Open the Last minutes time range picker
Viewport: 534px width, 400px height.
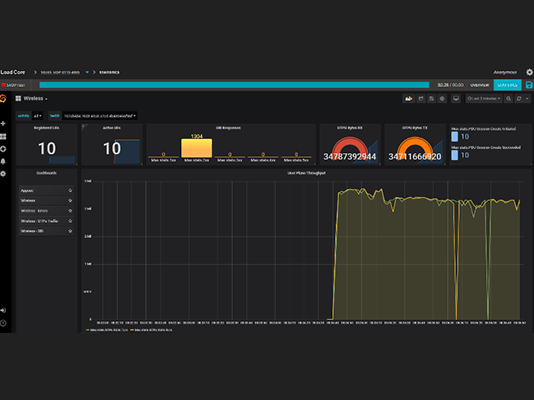tap(484, 99)
